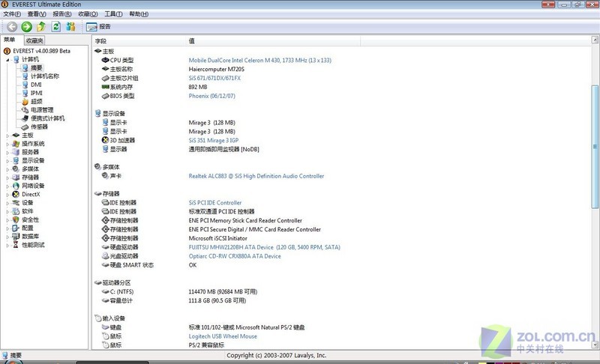Open the 报告(R) menu
Screen dimensions: 600x364
point(62,14)
